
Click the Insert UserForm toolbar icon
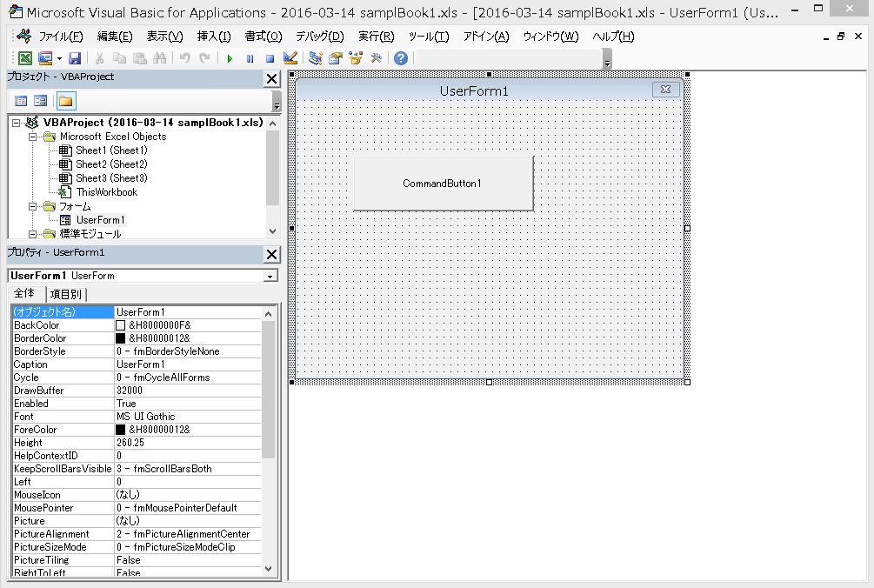pos(45,58)
